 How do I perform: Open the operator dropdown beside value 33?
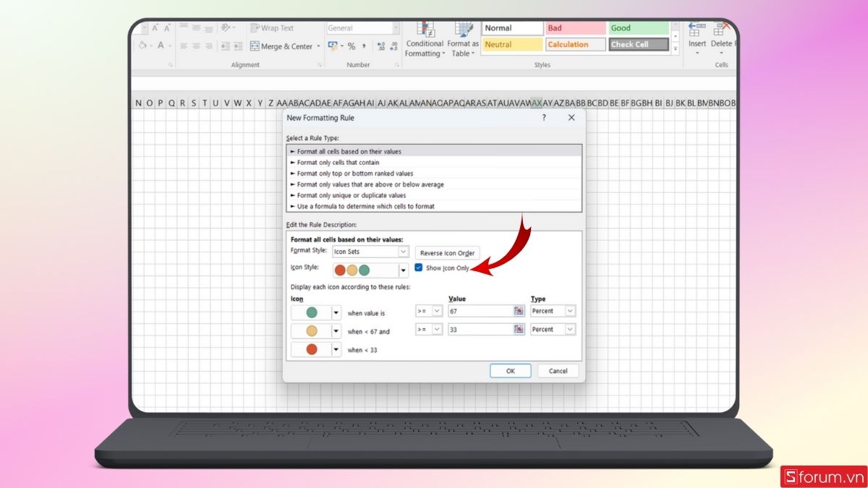428,329
